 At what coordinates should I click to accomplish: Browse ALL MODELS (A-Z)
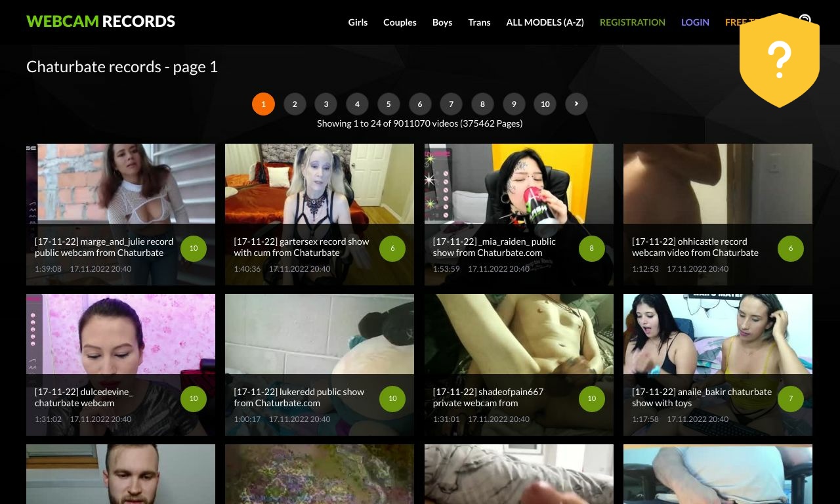click(545, 22)
